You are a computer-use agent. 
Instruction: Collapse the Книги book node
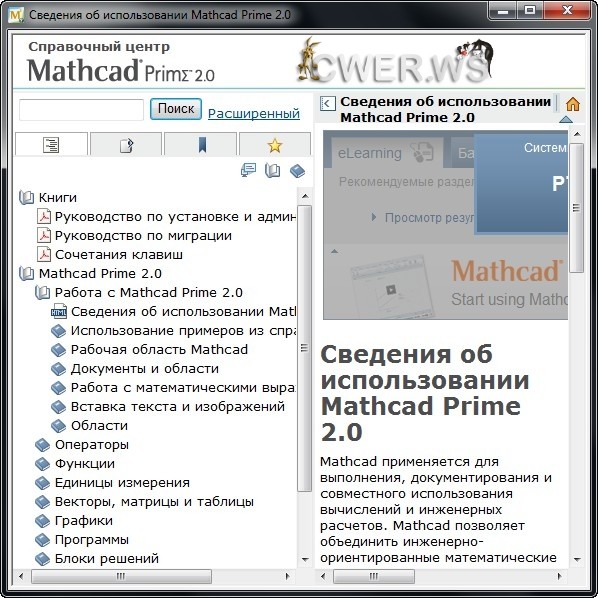tap(26, 198)
